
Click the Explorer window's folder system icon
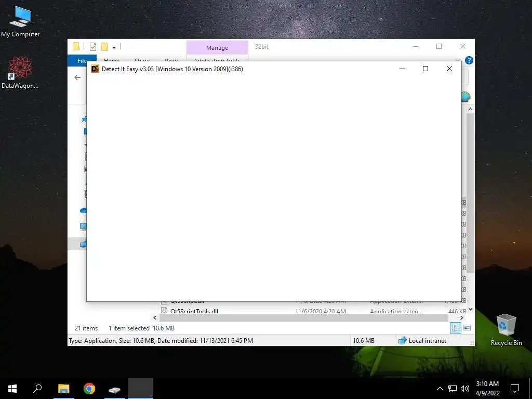[76, 46]
